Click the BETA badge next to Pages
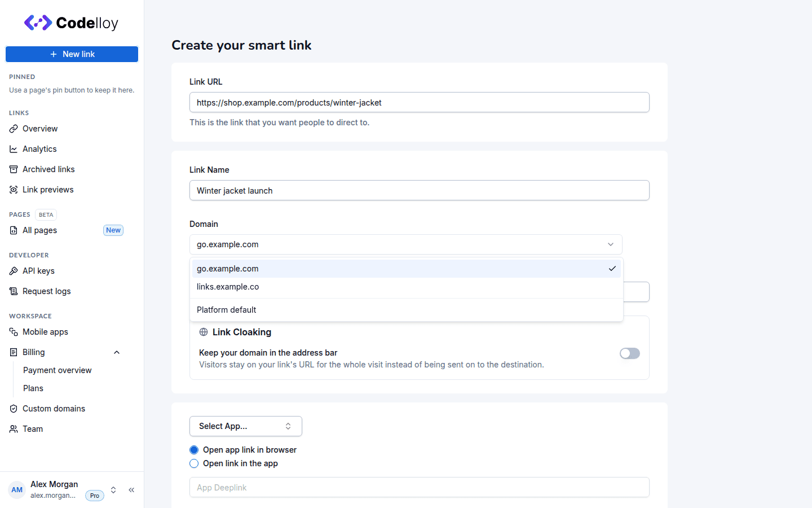 pos(46,214)
